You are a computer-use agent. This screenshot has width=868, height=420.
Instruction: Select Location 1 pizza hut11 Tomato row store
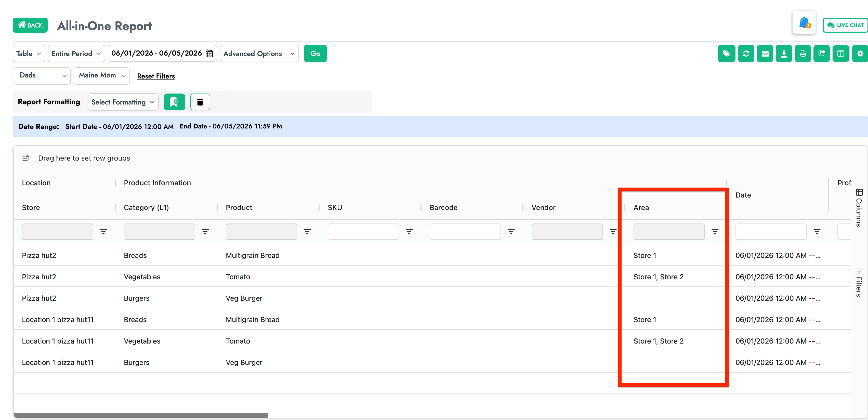[x=58, y=341]
